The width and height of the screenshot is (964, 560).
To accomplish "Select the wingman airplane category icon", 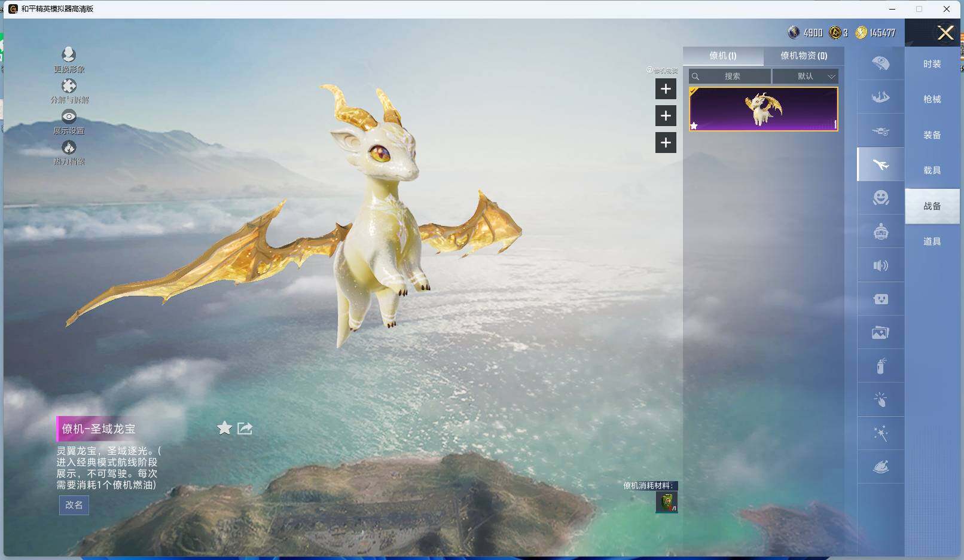I will [x=881, y=164].
